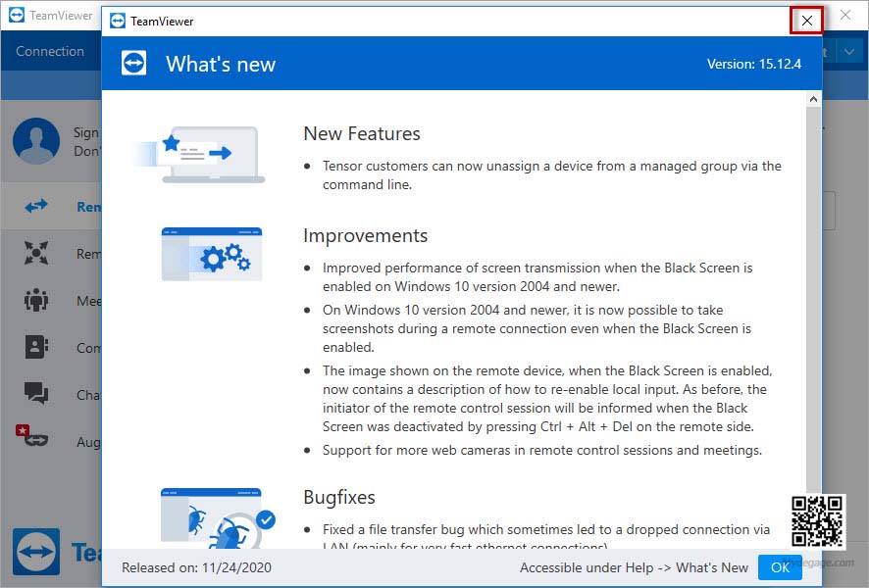This screenshot has height=588, width=869.
Task: Open the Chat bubbles icon in sidebar
Action: pos(36,394)
